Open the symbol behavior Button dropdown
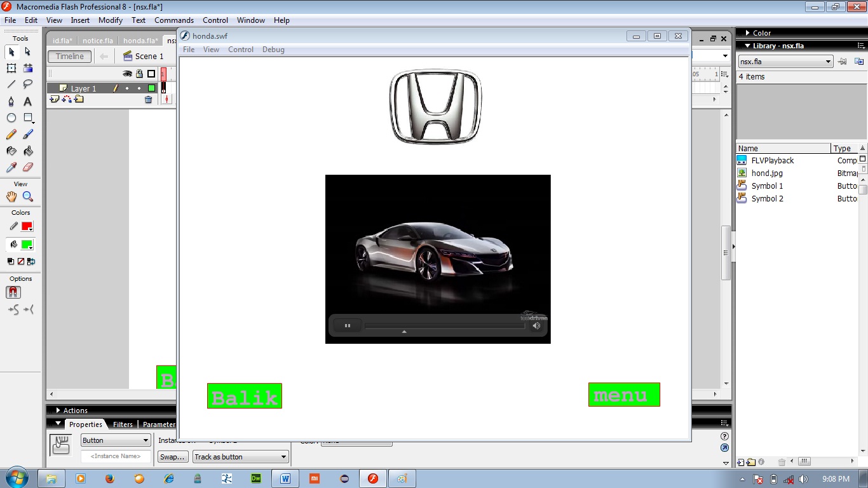The image size is (868, 488). (x=116, y=440)
